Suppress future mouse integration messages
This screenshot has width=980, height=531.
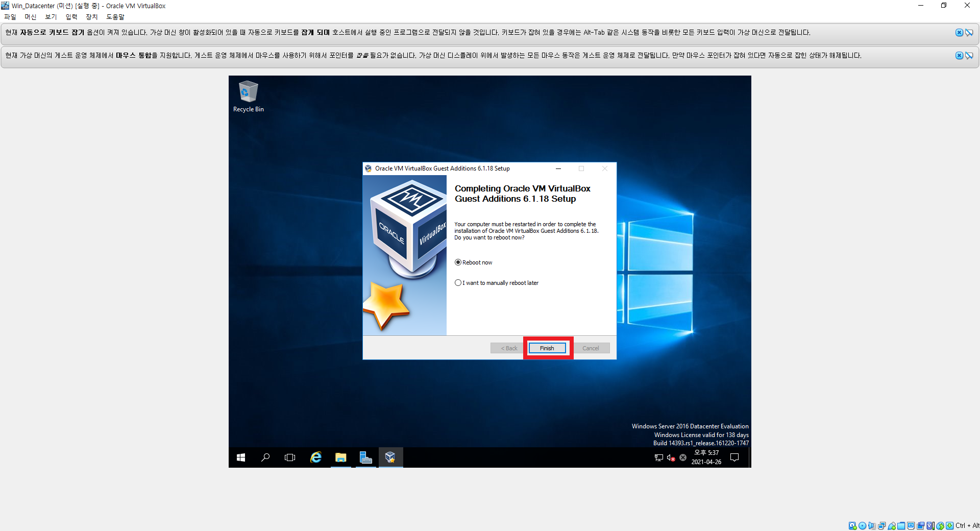(969, 56)
